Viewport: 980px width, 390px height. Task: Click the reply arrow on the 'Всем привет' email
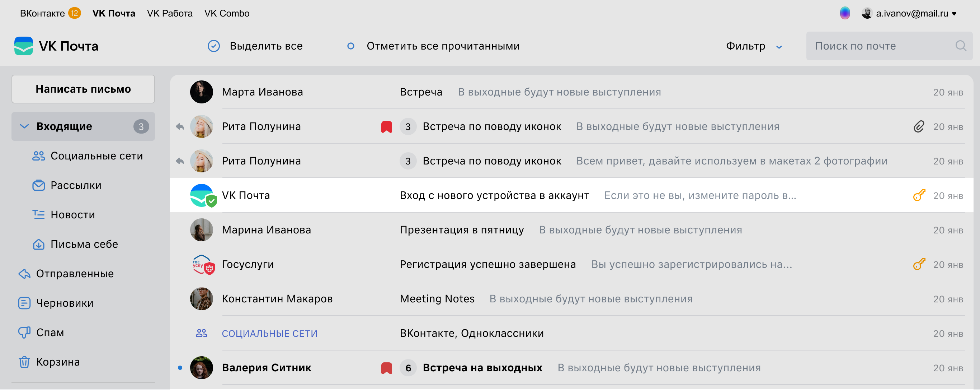click(180, 161)
